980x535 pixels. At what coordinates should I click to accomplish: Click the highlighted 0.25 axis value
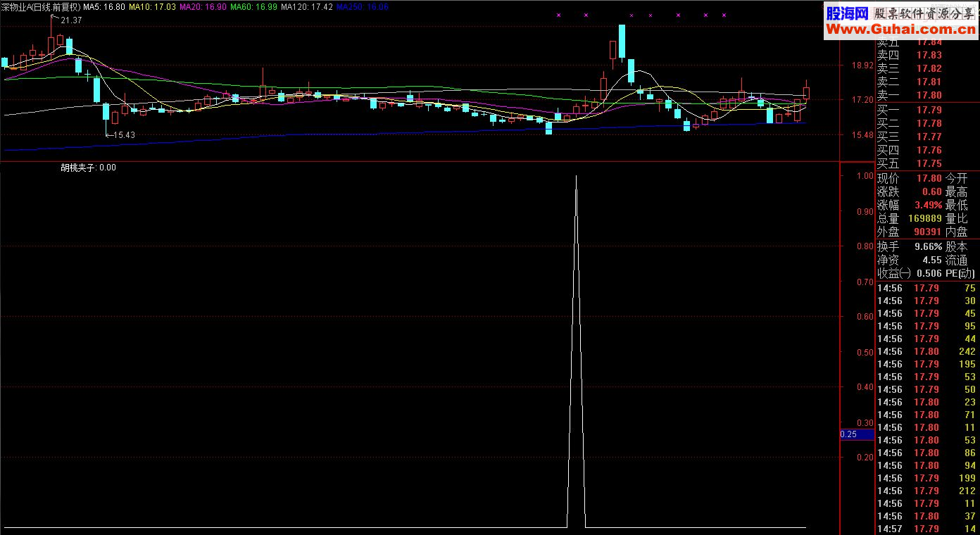click(857, 434)
